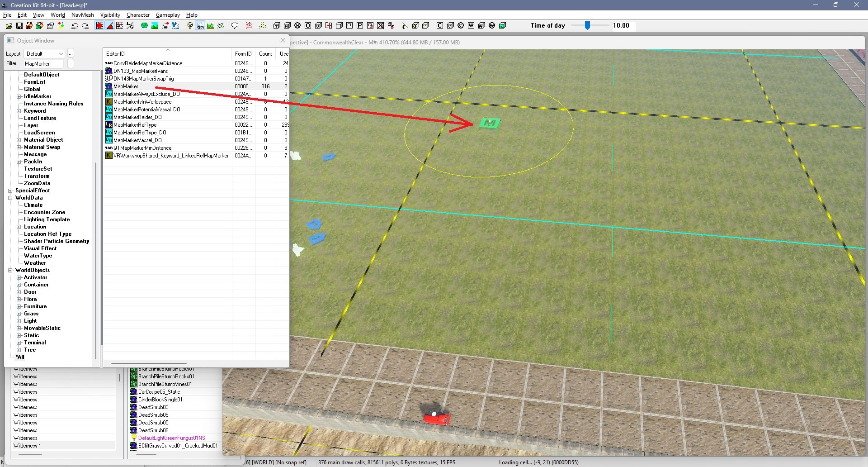Select the Weather tree item
Screen dimensions: 868x467
(35, 263)
